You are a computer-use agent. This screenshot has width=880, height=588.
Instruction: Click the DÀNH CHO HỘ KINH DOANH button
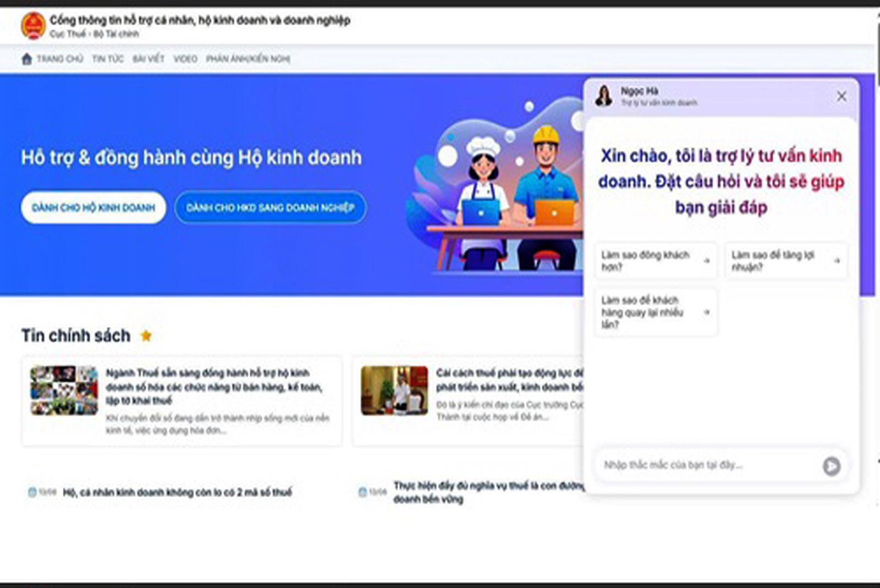[x=94, y=207]
